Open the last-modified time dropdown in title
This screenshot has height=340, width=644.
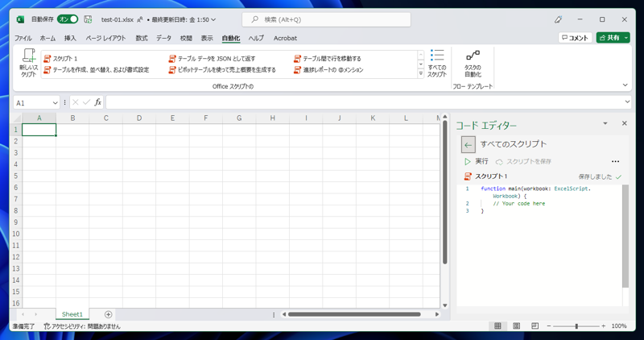click(x=213, y=19)
